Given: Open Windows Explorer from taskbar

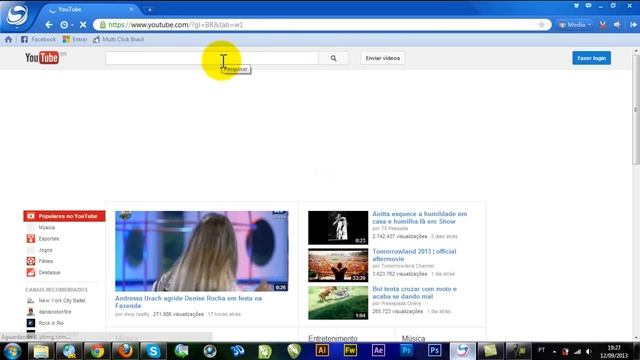Looking at the screenshot, I should [41, 351].
